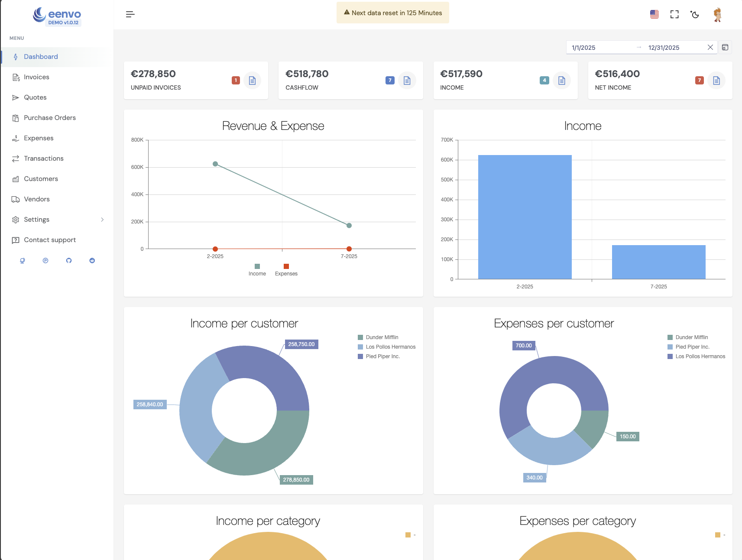The width and height of the screenshot is (742, 560).
Task: Click the Expenses per category legend swatch
Action: tap(718, 535)
